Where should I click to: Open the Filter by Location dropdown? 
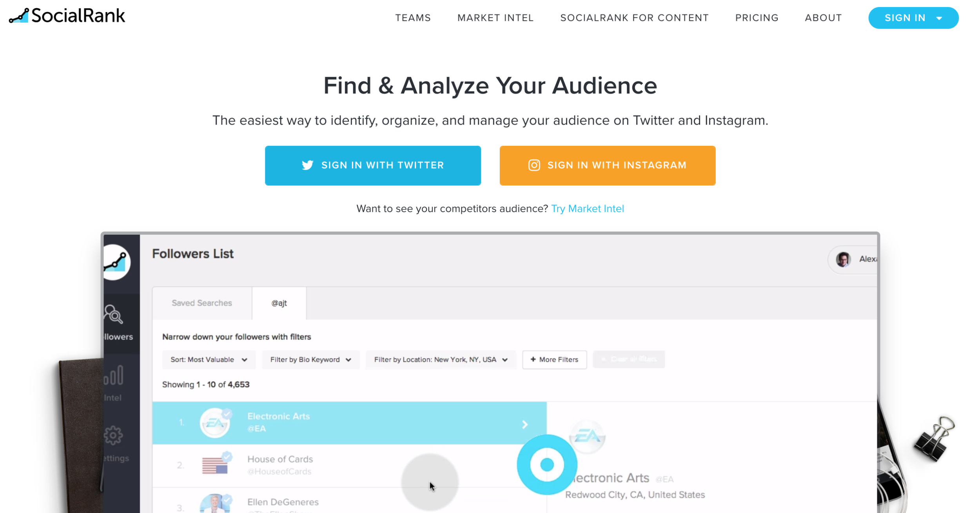pyautogui.click(x=441, y=360)
